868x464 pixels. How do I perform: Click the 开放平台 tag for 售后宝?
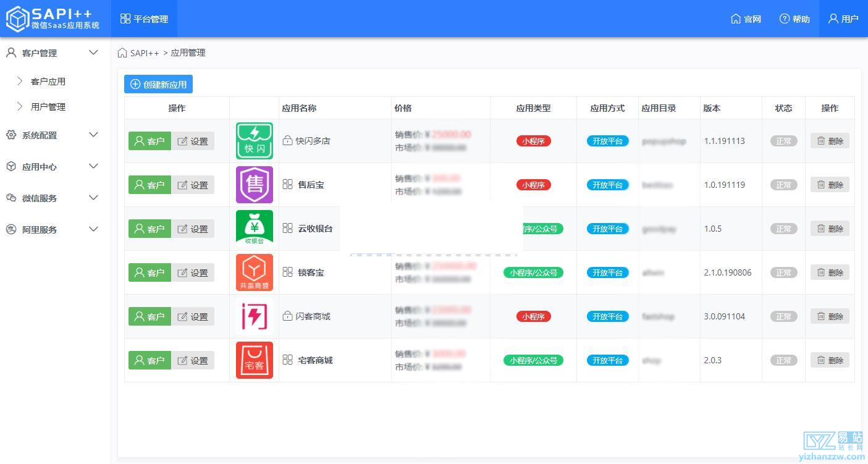(607, 184)
